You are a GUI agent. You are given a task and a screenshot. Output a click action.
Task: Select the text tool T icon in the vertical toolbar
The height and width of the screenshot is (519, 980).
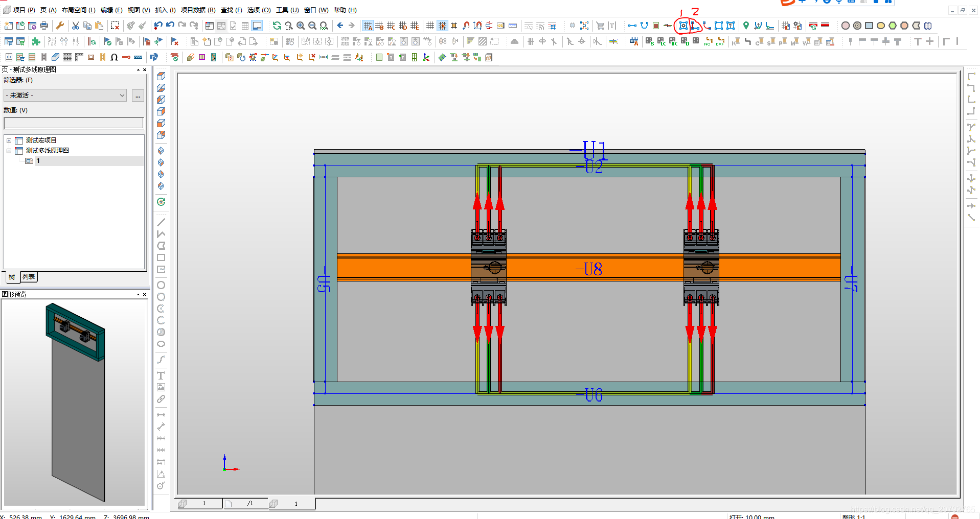[x=161, y=376]
